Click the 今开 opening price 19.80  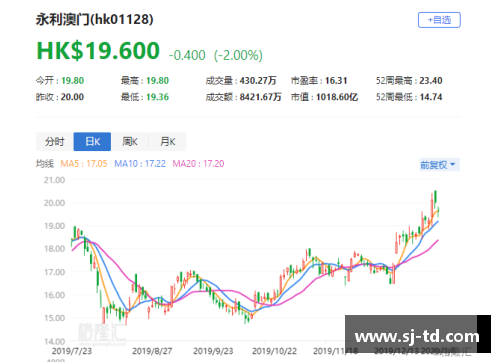point(72,81)
